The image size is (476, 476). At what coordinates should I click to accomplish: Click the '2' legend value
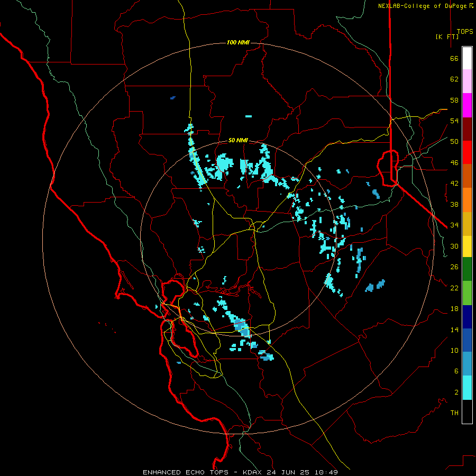pos(456,392)
